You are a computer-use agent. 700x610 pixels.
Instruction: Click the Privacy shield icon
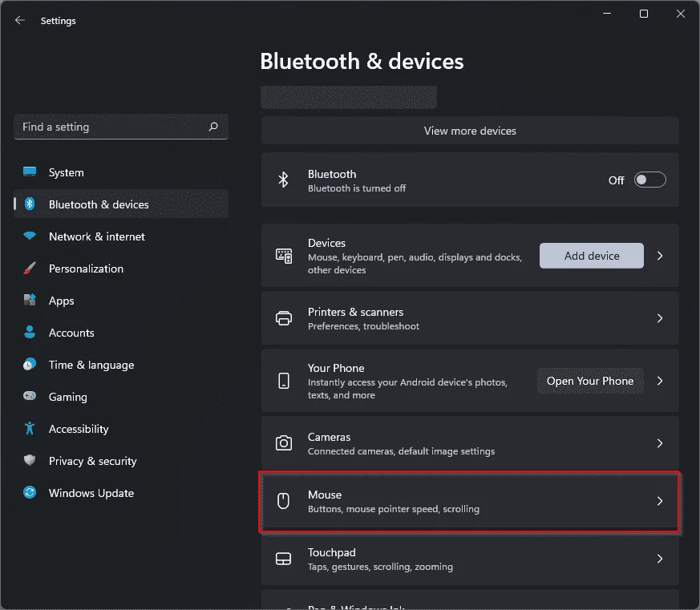point(30,460)
